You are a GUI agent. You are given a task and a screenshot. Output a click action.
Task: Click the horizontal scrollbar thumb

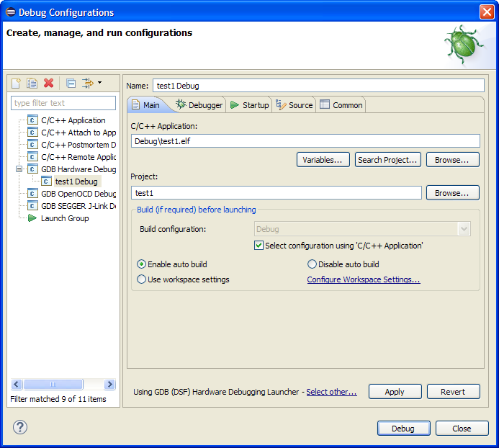53,385
